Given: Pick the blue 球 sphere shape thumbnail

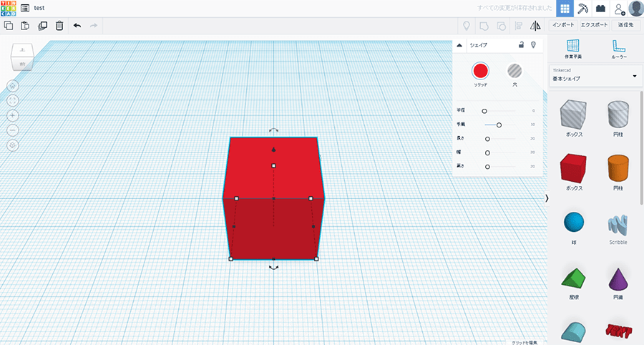Looking at the screenshot, I should [x=573, y=223].
